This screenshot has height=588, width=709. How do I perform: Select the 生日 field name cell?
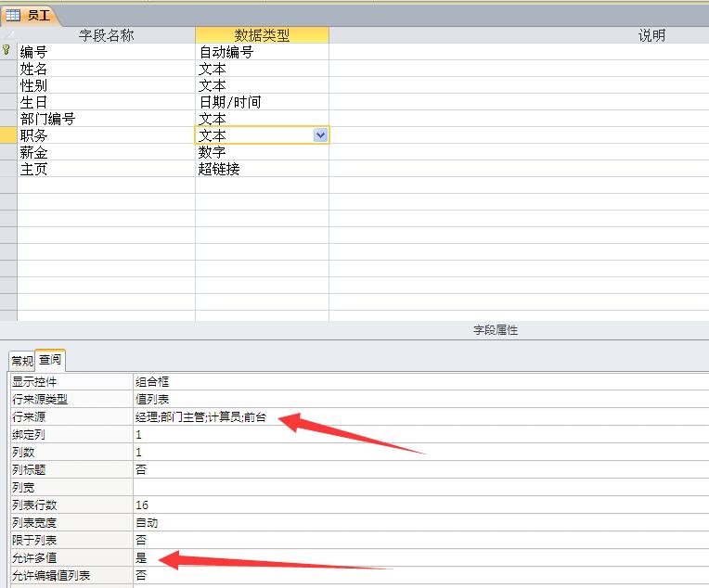(x=107, y=102)
